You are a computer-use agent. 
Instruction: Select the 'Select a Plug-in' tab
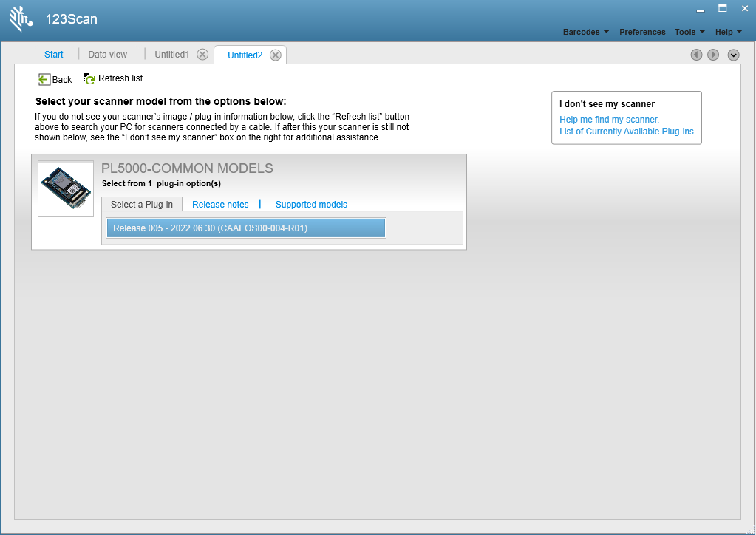(142, 205)
